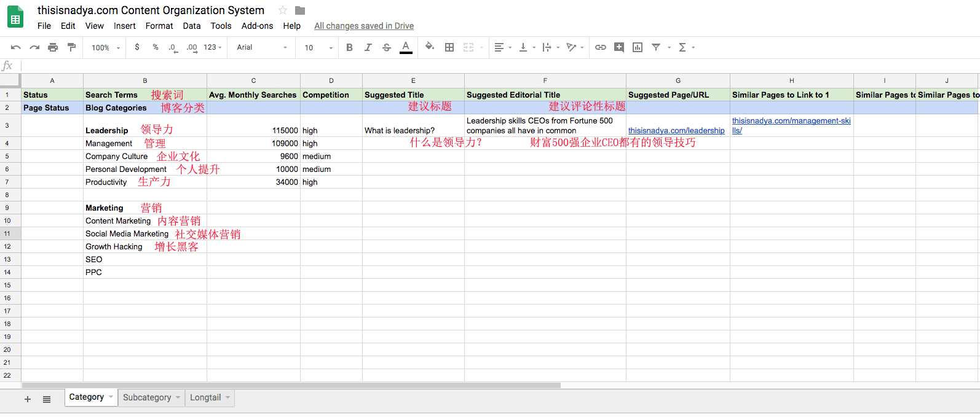Toggle italic formatting
The height and width of the screenshot is (417, 980).
368,47
